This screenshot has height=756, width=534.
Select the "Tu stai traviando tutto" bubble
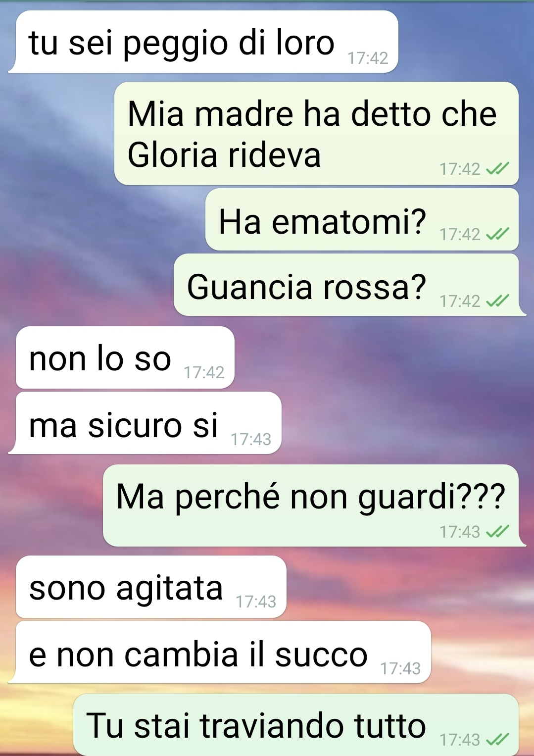pyautogui.click(x=296, y=725)
